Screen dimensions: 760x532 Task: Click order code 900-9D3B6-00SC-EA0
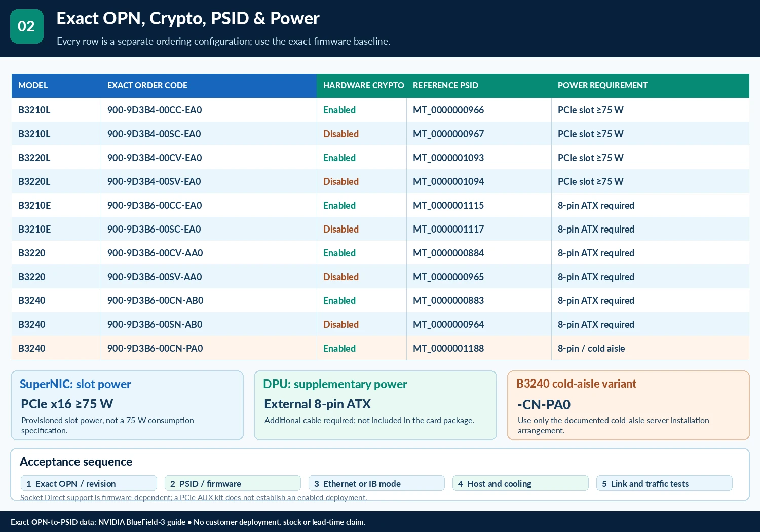point(154,229)
